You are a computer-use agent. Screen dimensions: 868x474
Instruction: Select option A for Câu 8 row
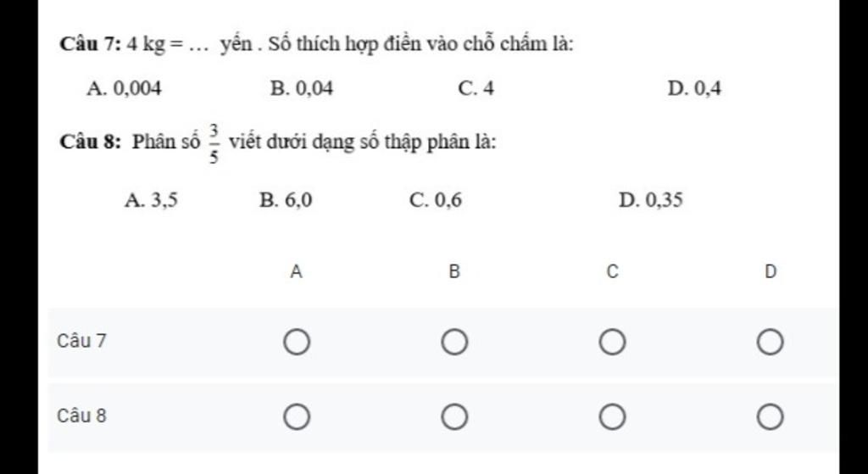297,417
